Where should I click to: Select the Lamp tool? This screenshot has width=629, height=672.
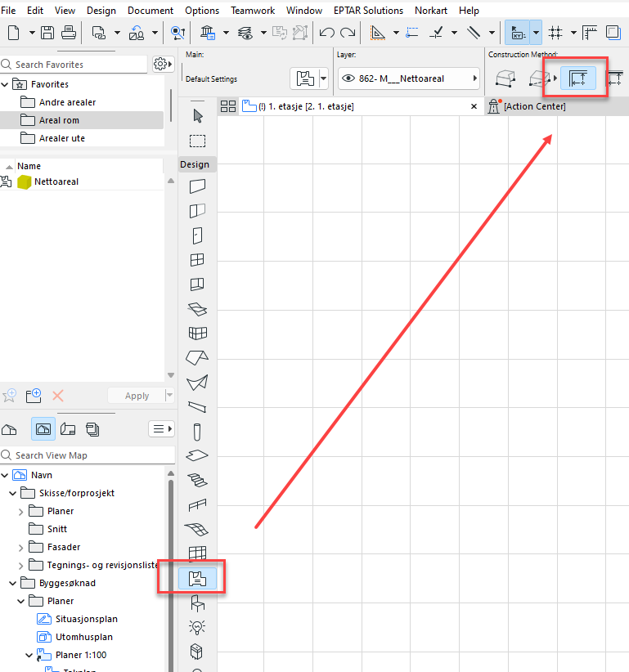coord(197,627)
